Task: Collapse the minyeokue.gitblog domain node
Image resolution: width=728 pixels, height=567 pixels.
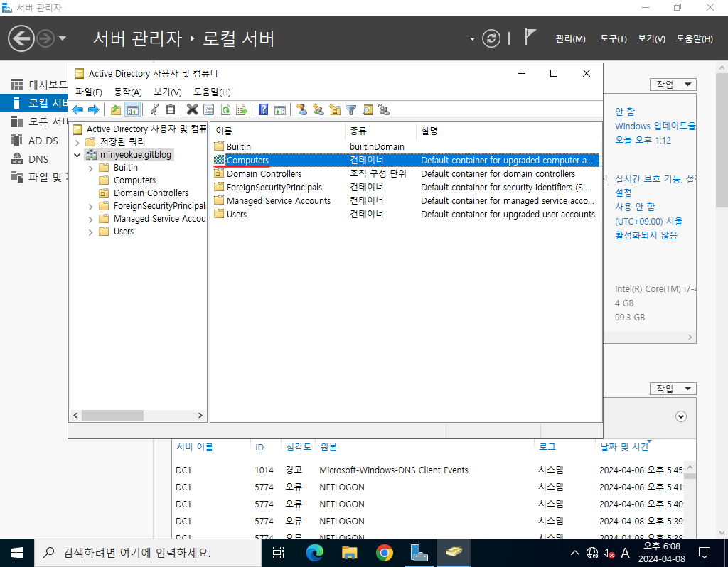Action: 77,155
